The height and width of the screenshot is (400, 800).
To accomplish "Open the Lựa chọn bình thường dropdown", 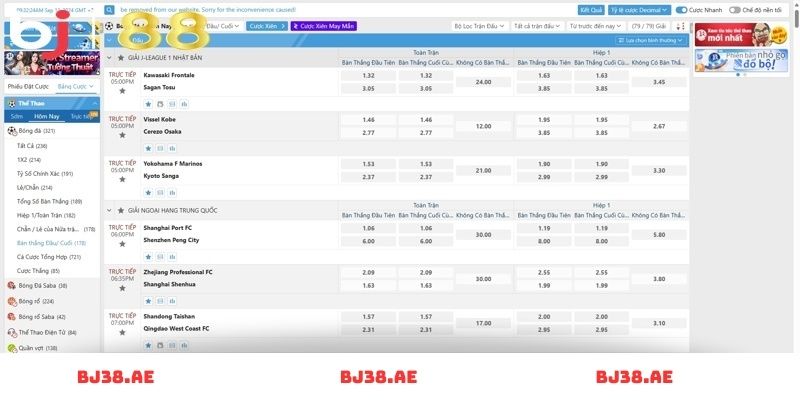I will (x=651, y=40).
